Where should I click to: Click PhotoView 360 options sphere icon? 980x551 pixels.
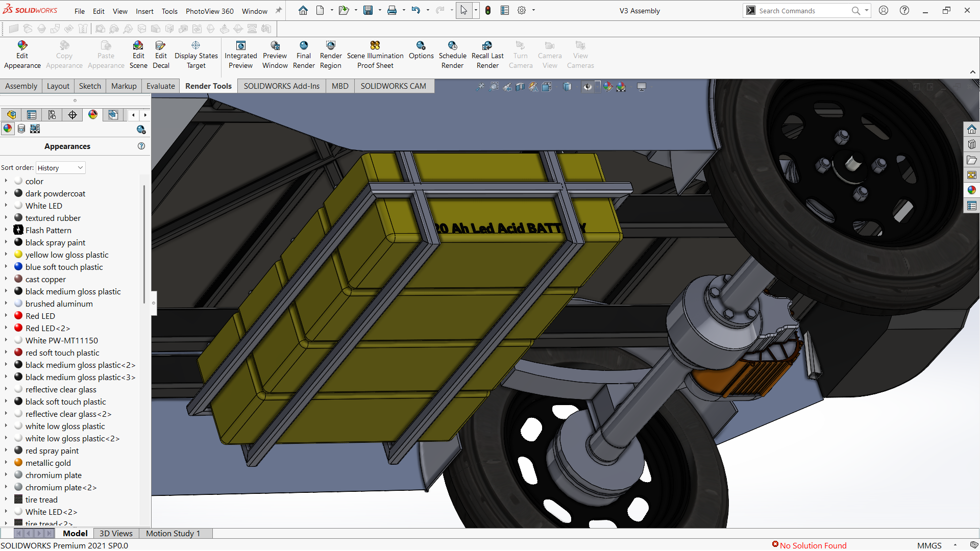coord(141,130)
